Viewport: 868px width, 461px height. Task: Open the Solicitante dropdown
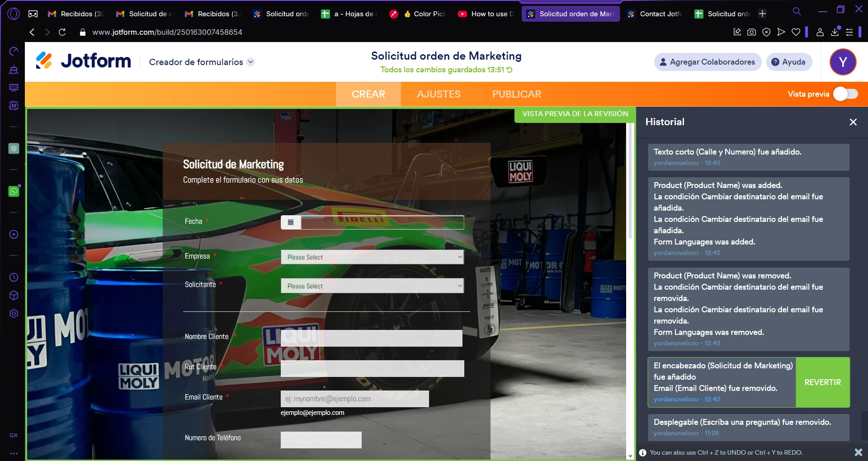[372, 286]
